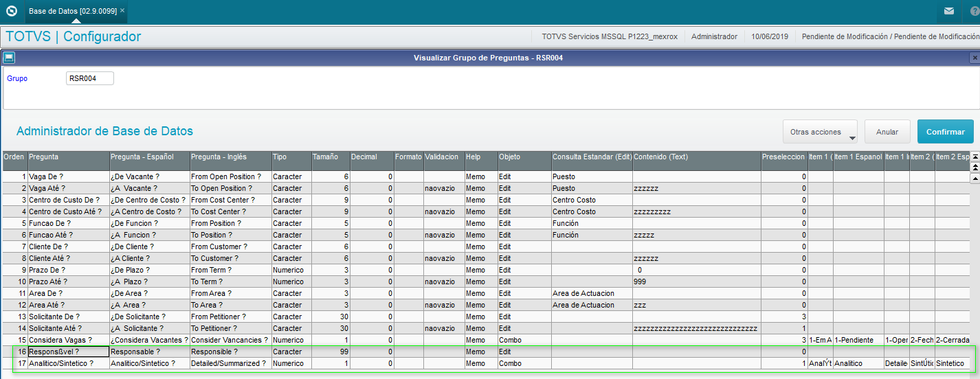The height and width of the screenshot is (379, 980).
Task: Select the 'Vaga De ?' cell
Action: [68, 176]
